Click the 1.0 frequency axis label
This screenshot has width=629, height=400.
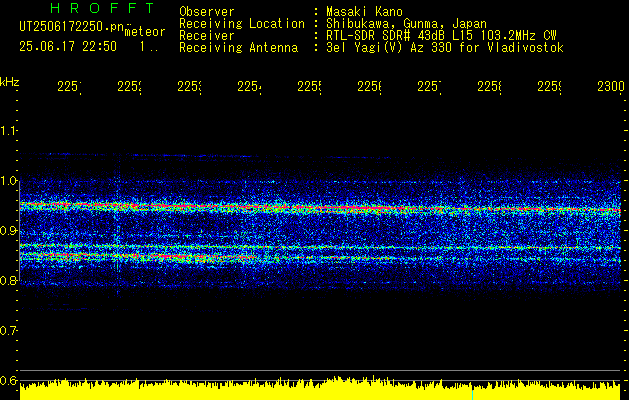(8, 181)
